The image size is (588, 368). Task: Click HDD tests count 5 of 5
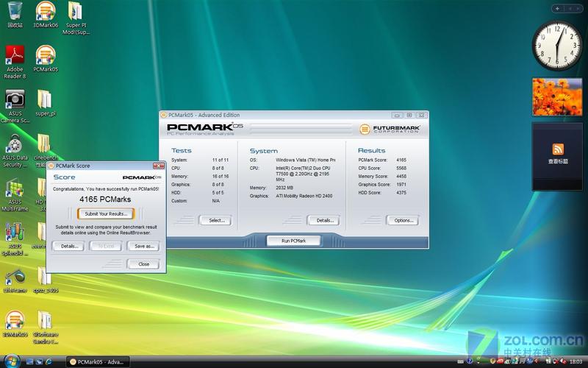218,193
